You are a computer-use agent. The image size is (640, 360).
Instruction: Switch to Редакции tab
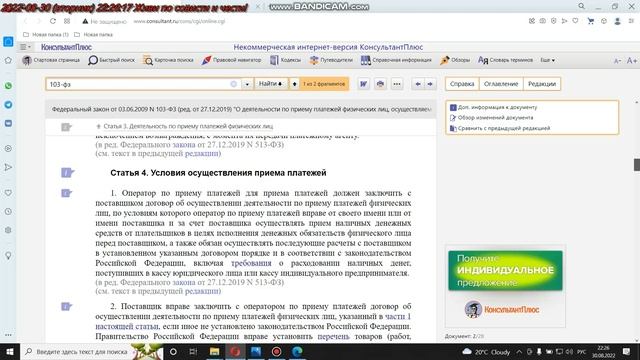(x=542, y=84)
